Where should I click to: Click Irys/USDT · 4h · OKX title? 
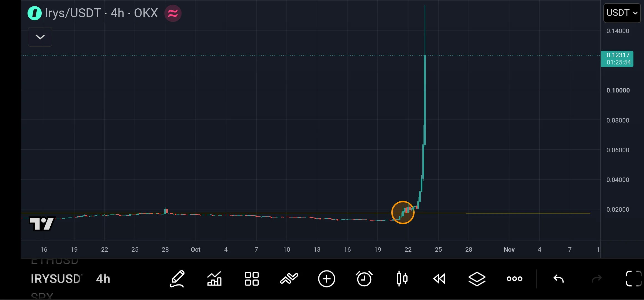101,13
